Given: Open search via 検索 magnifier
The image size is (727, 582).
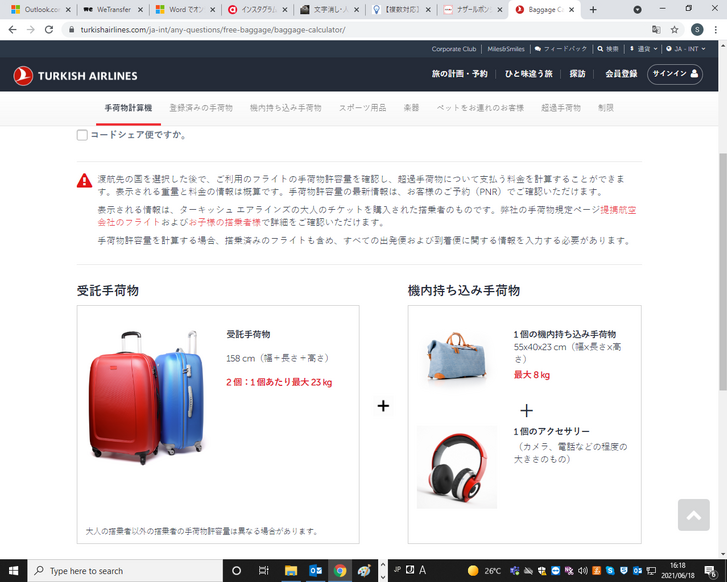Looking at the screenshot, I should [608, 48].
